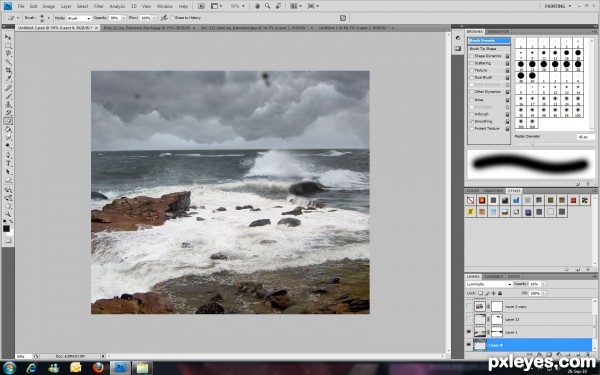Hide Layer 1 using its eye icon
The height and width of the screenshot is (375, 600).
[x=469, y=332]
